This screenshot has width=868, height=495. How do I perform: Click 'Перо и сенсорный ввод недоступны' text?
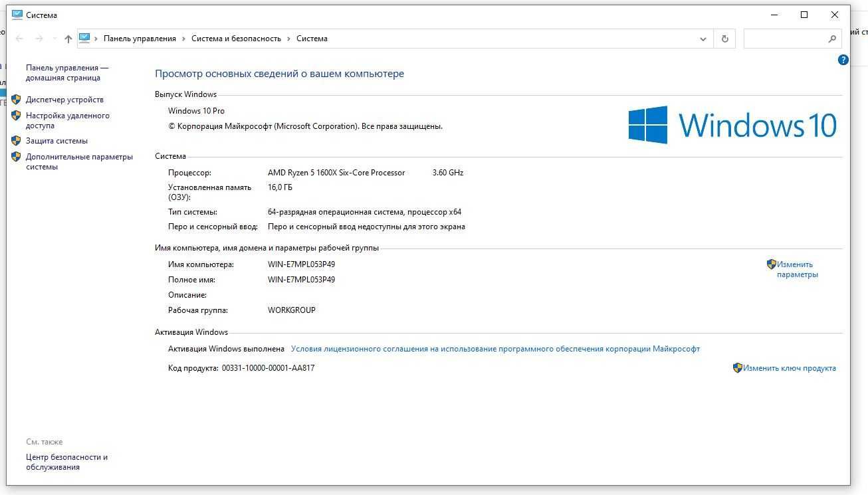click(366, 227)
